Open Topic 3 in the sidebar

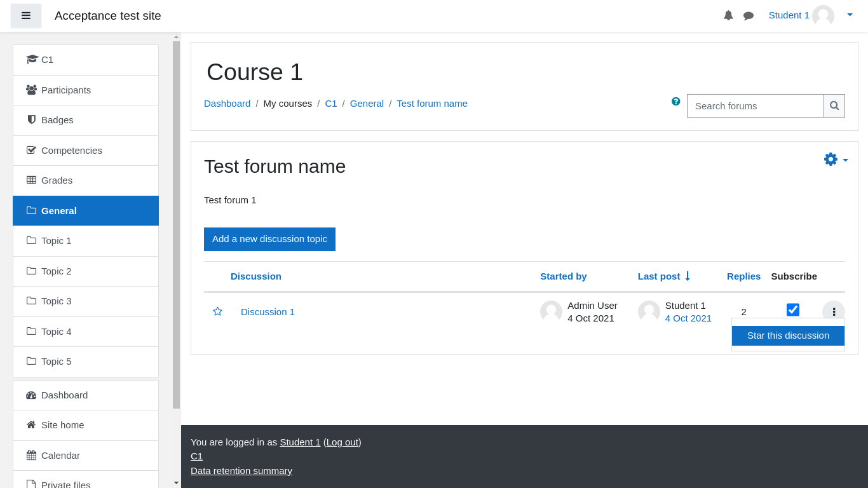86,301
